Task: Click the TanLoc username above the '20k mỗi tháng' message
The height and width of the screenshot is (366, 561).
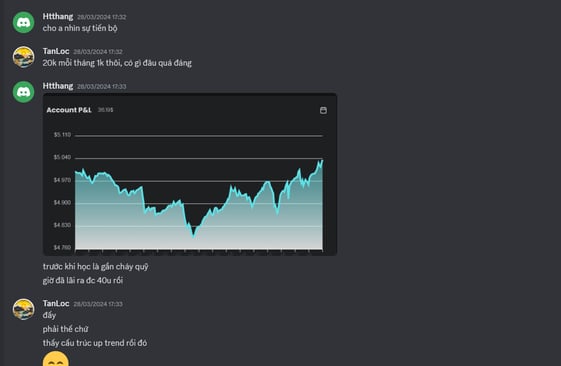Action: (x=56, y=51)
